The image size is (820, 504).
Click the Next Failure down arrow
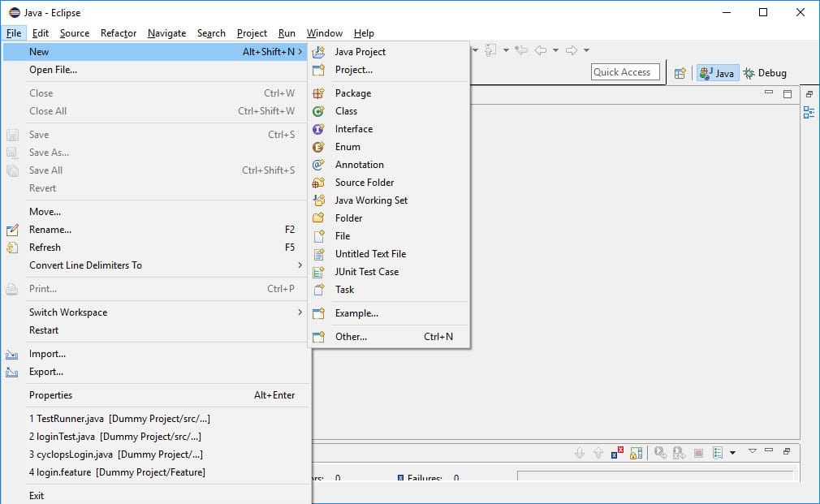point(580,453)
